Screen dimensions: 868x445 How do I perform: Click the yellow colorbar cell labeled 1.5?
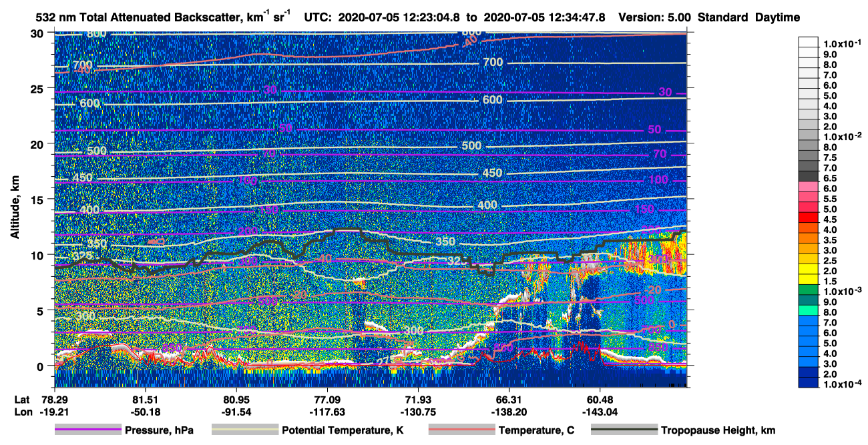[809, 281]
